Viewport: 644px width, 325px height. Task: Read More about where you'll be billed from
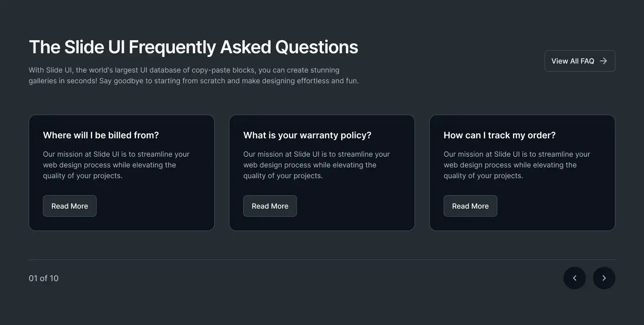pyautogui.click(x=70, y=206)
